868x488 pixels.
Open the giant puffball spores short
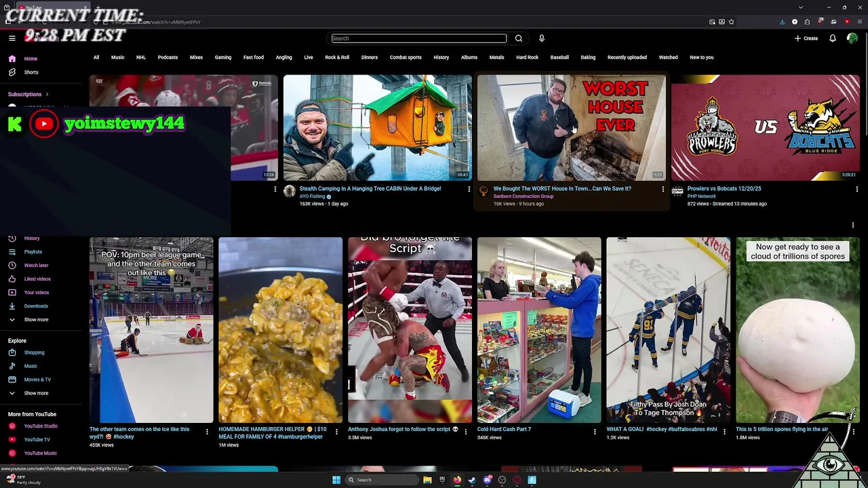pyautogui.click(x=797, y=330)
